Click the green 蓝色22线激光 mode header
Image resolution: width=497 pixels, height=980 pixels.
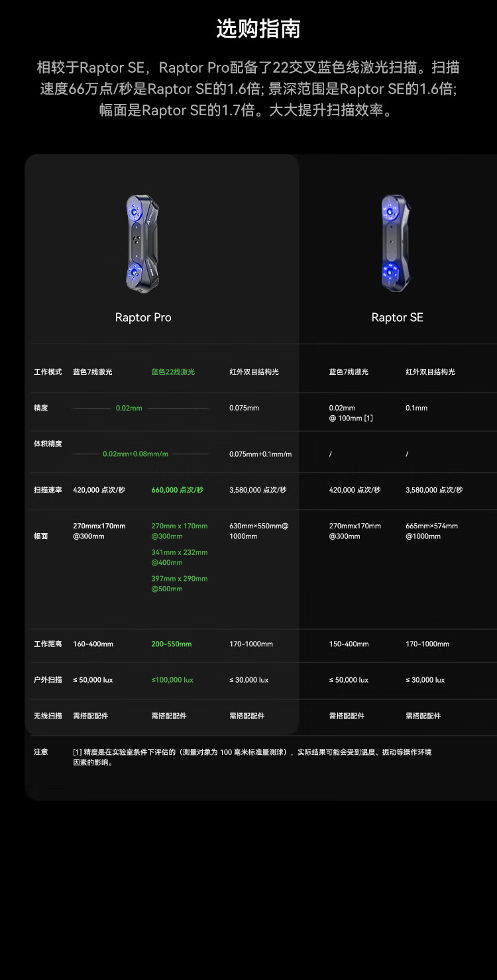(x=173, y=372)
